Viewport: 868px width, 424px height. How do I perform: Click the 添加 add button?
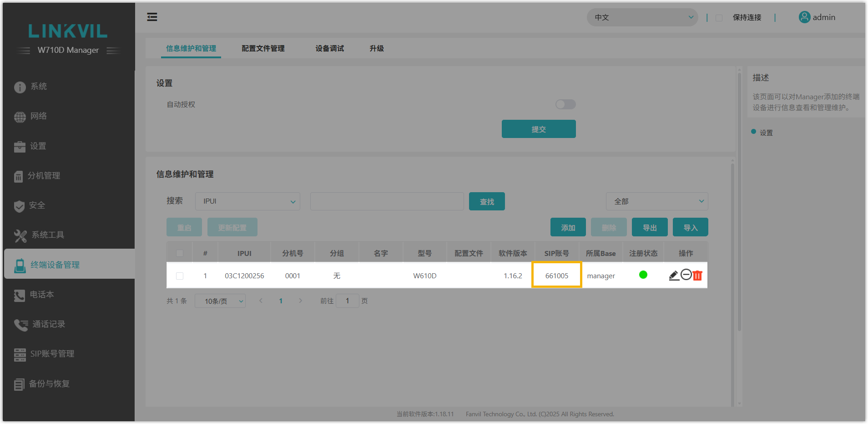(568, 228)
